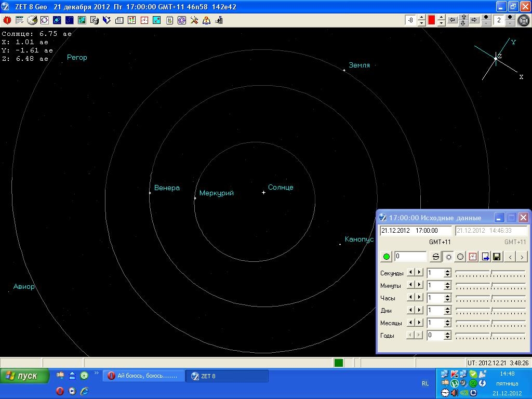This screenshot has width=532, height=399.
Task: Click the Меркурий planet label
Action: (x=217, y=193)
